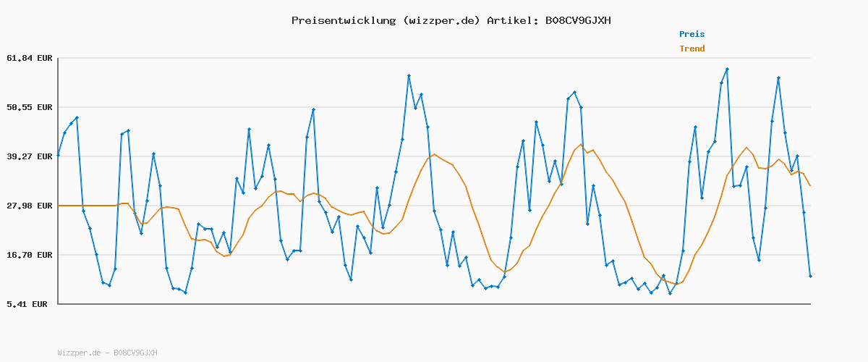Click the top gridline at 61.84 EUR level

[434, 58]
